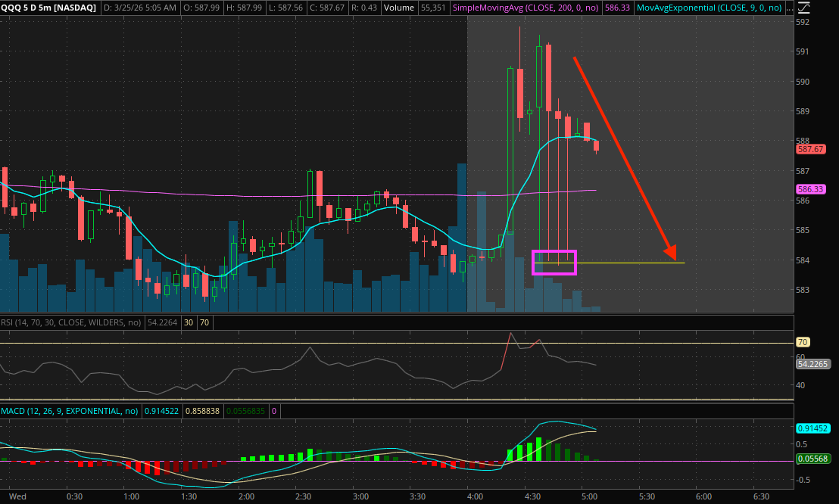Select the RSI (14, 70, 30) study label

click(x=71, y=322)
